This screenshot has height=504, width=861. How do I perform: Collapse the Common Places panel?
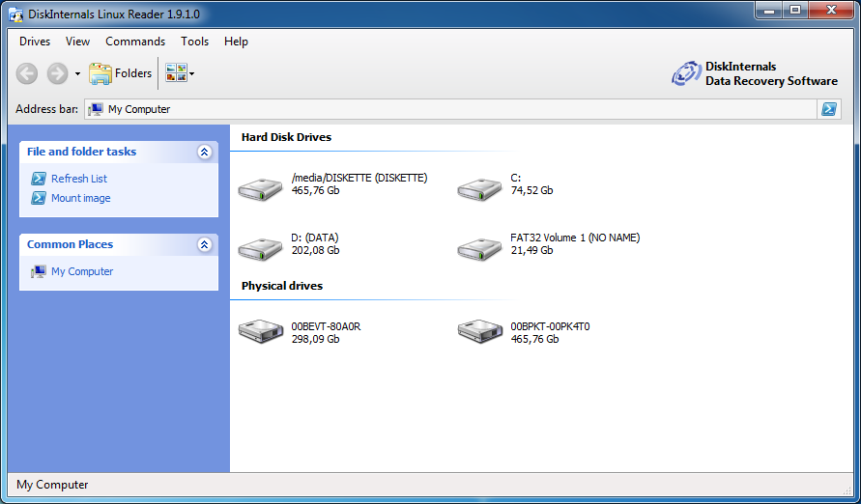tap(204, 244)
